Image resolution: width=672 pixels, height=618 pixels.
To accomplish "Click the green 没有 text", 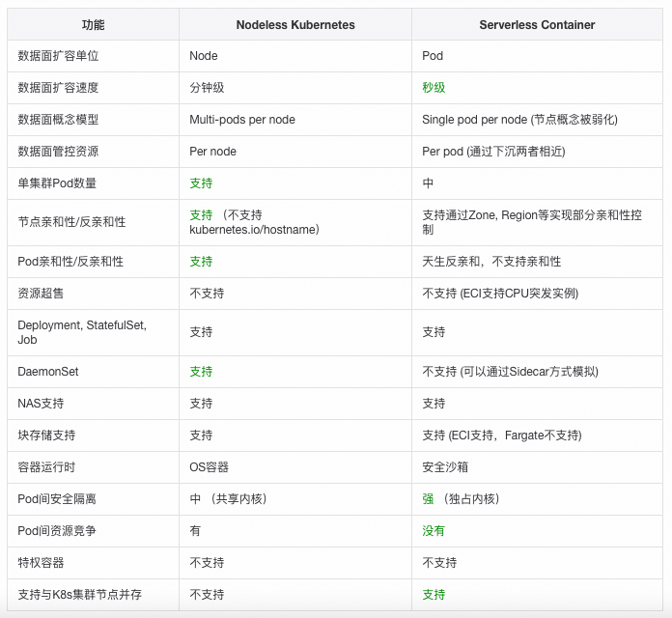I will (434, 531).
